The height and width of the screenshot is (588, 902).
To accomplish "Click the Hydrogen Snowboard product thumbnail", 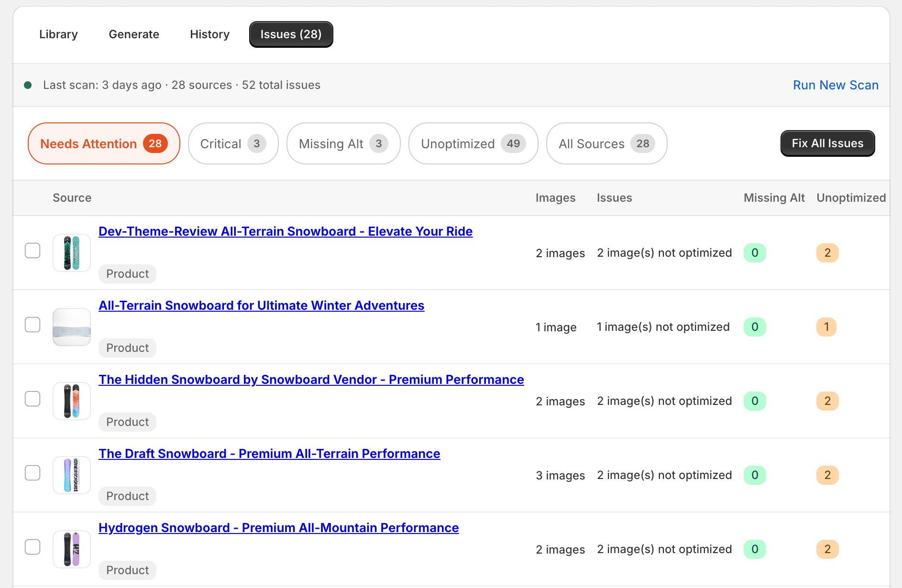I will pyautogui.click(x=71, y=549).
